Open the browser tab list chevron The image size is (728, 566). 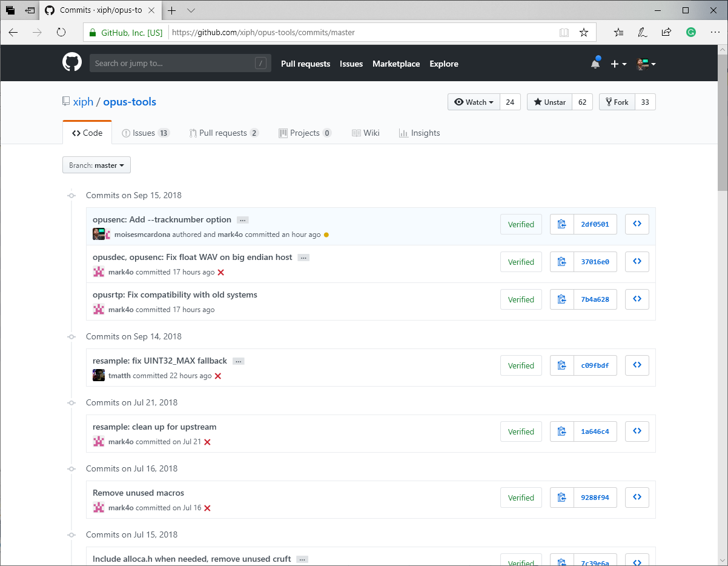tap(191, 10)
